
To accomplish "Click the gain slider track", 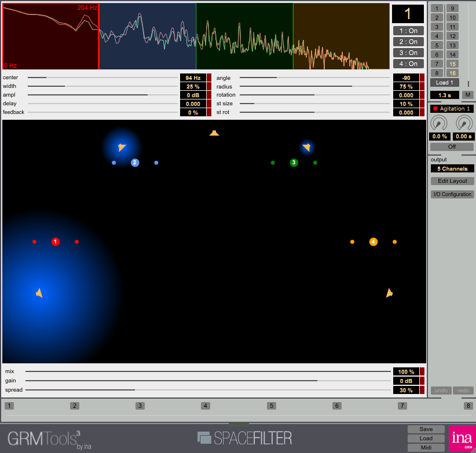I will [x=208, y=381].
